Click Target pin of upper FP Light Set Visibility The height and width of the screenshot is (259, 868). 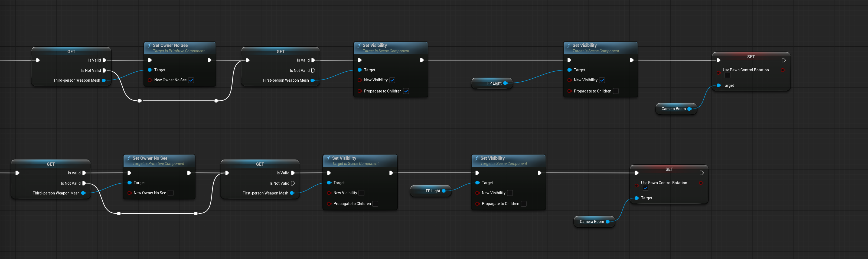[x=569, y=70]
